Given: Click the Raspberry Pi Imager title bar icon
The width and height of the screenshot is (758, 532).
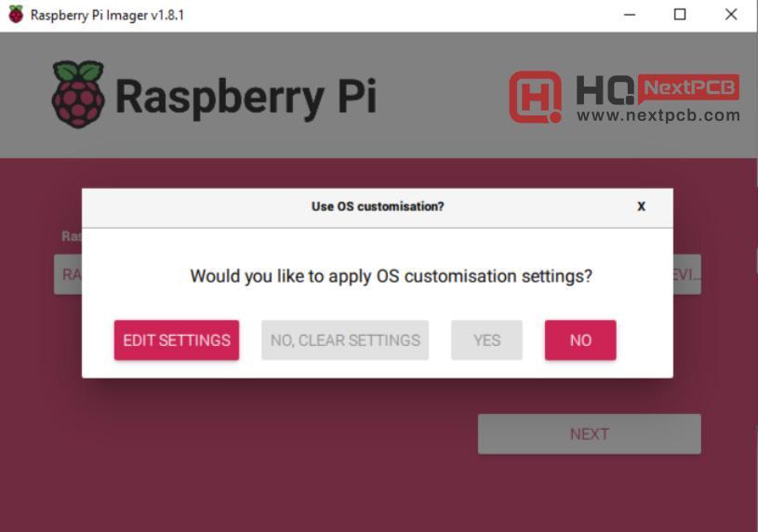Looking at the screenshot, I should (16, 15).
